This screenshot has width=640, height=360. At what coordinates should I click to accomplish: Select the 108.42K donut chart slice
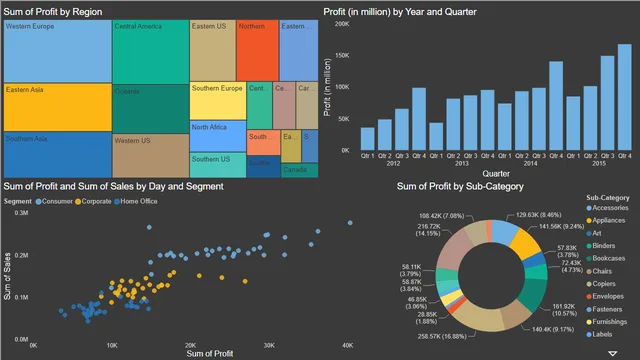pyautogui.click(x=476, y=233)
